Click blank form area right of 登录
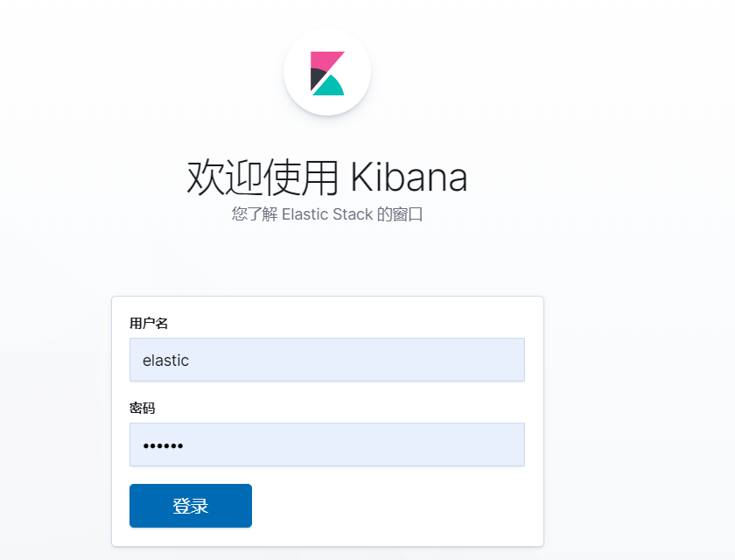The height and width of the screenshot is (560, 735). point(394,506)
